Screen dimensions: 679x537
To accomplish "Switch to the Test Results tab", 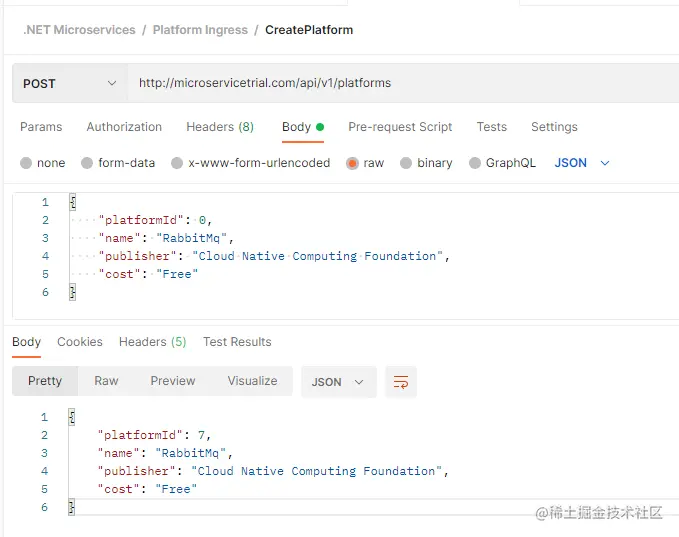I will [237, 342].
